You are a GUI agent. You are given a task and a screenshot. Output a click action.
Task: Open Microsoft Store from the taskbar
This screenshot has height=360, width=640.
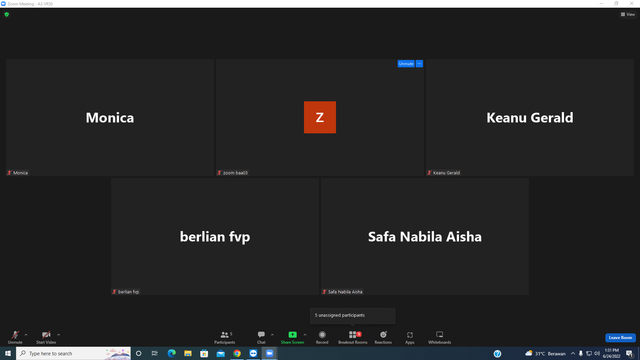pyautogui.click(x=204, y=353)
